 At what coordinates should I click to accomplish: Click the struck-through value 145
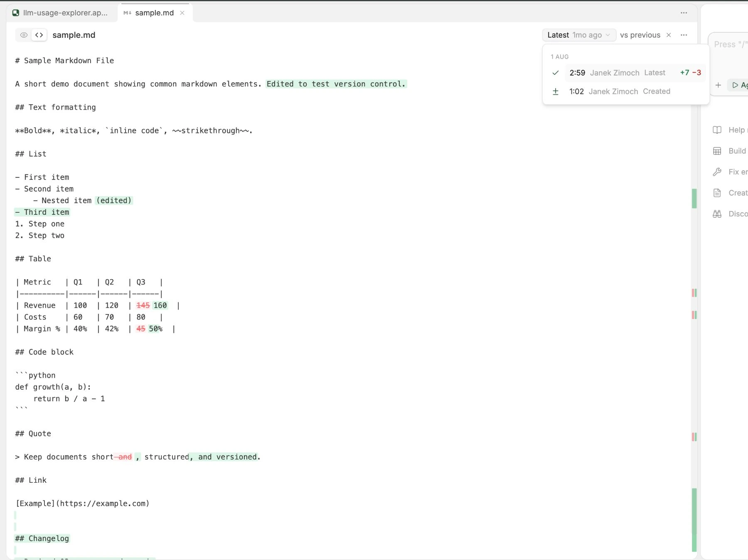143,305
